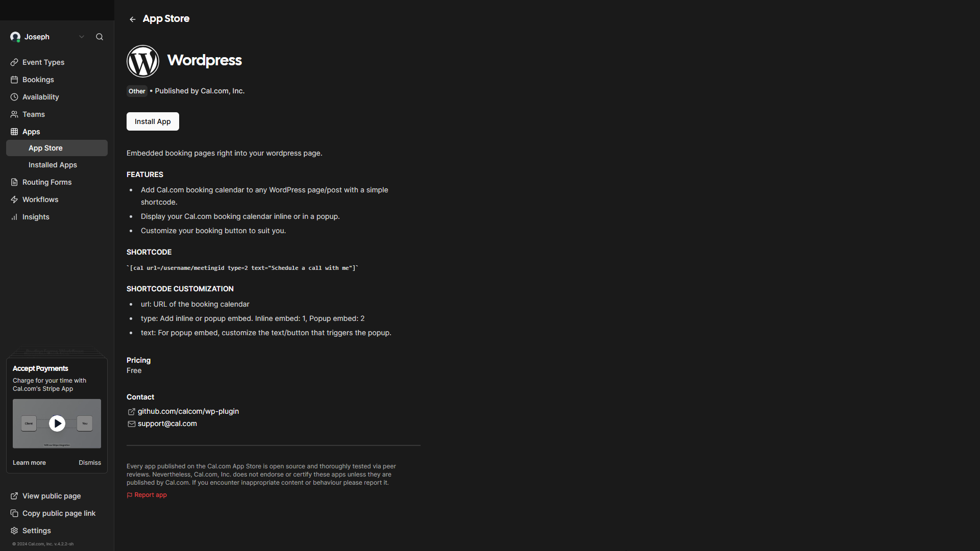Click the Event Types sidebar icon
The width and height of the screenshot is (980, 551).
[15, 62]
